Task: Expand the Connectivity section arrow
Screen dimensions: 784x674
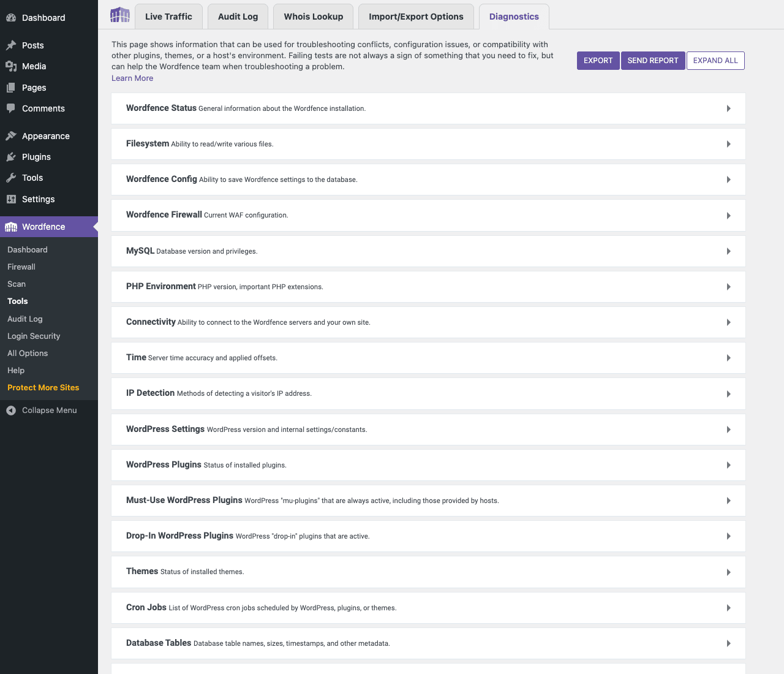Action: tap(729, 322)
